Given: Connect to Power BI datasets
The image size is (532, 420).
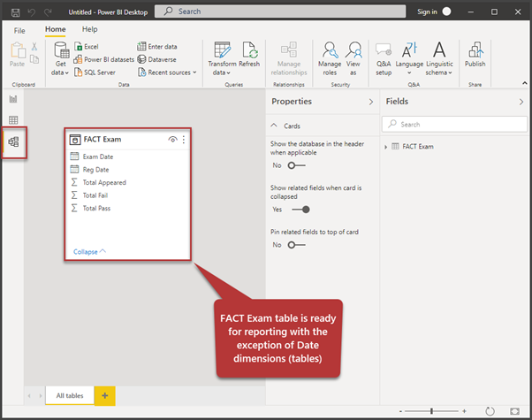Looking at the screenshot, I should tap(103, 59).
